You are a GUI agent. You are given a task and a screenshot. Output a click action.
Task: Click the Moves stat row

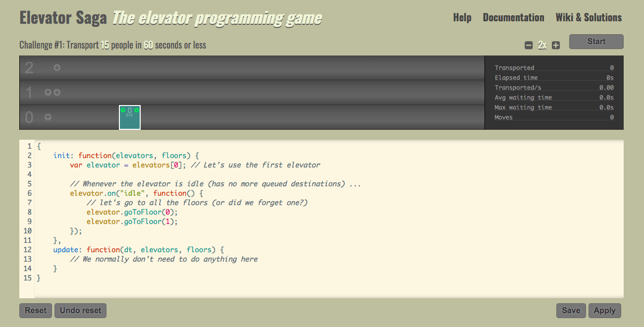point(554,117)
